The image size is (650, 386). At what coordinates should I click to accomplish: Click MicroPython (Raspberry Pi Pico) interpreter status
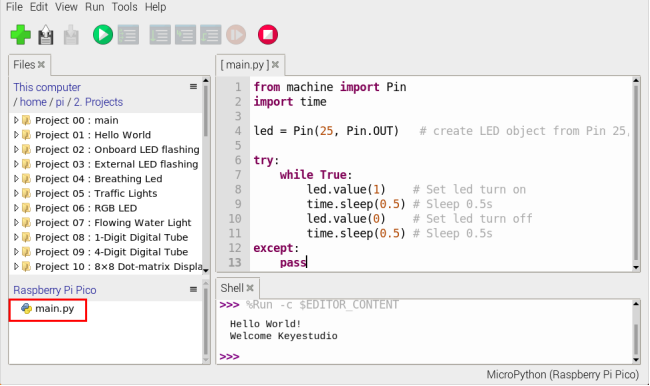(x=563, y=374)
